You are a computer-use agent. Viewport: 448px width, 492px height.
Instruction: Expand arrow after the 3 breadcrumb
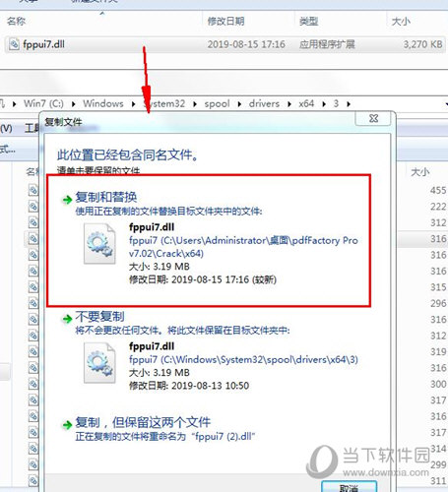click(349, 104)
